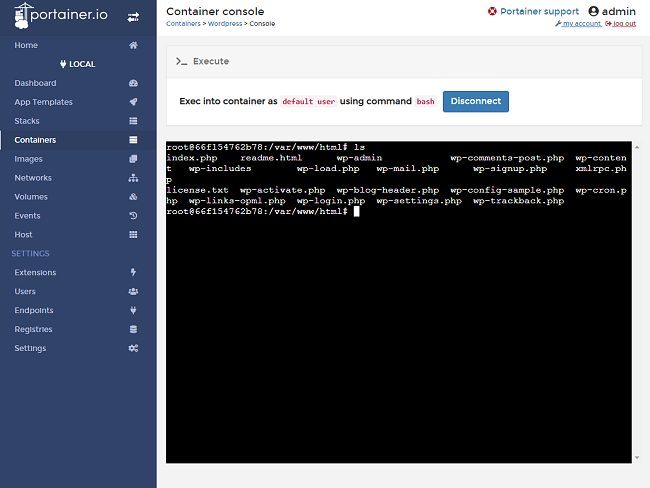Viewport: 650px width, 488px height.
Task: Click the Volumes cubes icon
Action: click(x=133, y=197)
